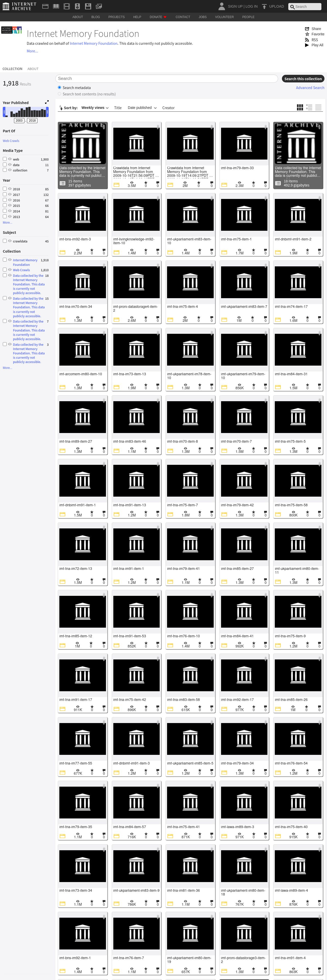Click right handle of Year Published slider
Viewport: 327px width, 980px height.
tap(47, 112)
